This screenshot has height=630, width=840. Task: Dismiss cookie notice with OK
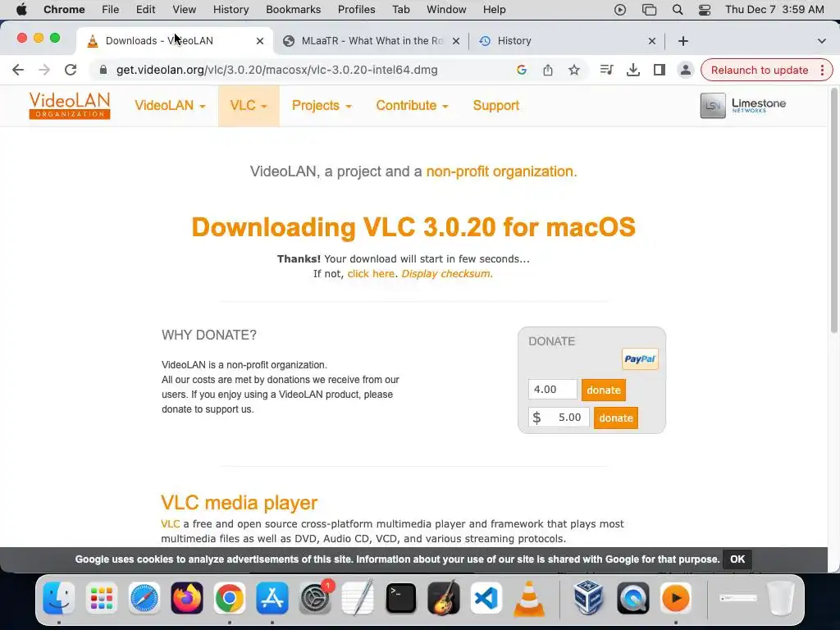click(x=737, y=559)
